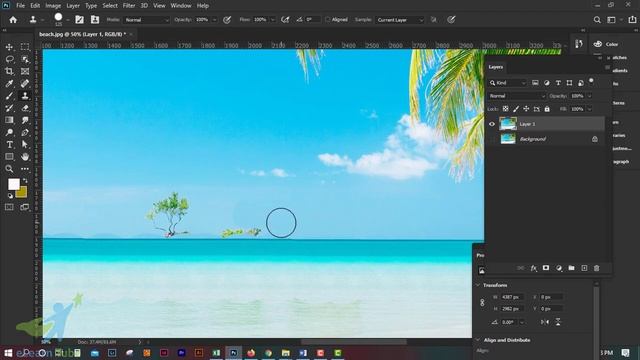The width and height of the screenshot is (640, 360).
Task: Select the Eraser tool
Action: (25, 108)
